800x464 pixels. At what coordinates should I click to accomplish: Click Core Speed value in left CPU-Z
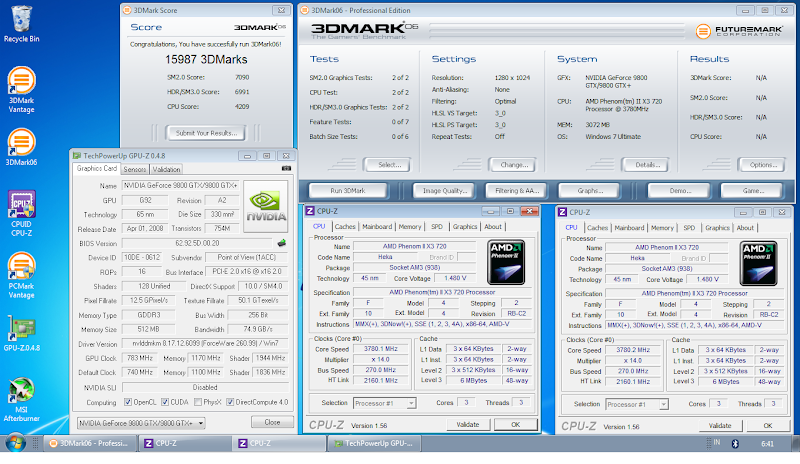[382, 349]
